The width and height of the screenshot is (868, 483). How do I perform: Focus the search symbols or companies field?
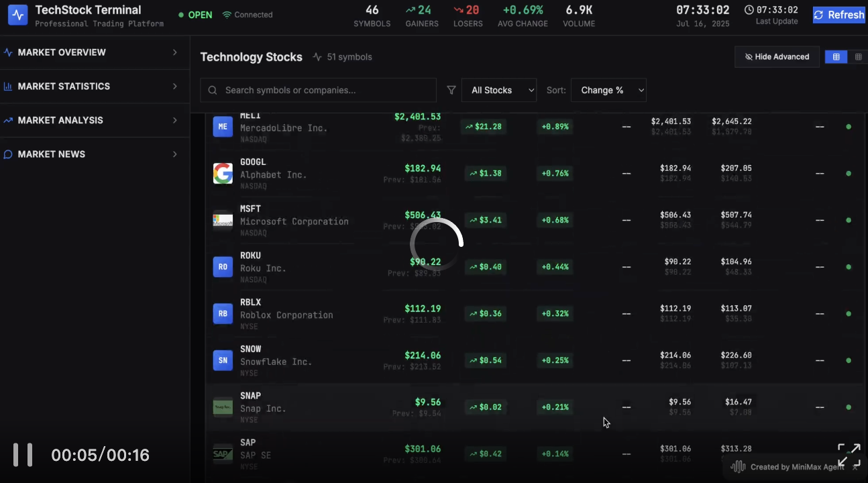point(319,90)
